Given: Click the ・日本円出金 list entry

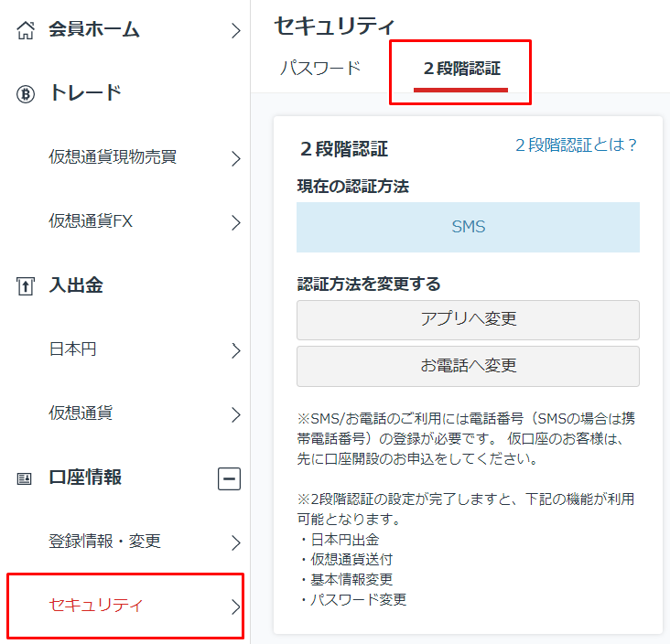Looking at the screenshot, I should [x=339, y=540].
